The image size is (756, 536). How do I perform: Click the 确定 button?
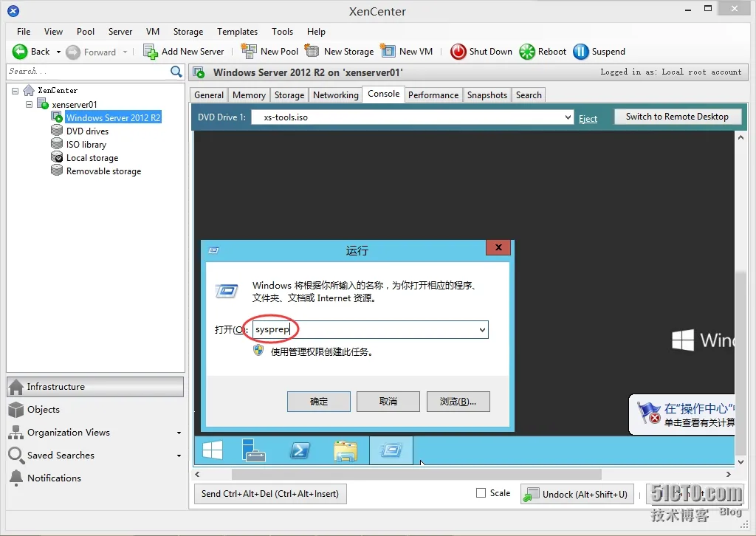(319, 402)
